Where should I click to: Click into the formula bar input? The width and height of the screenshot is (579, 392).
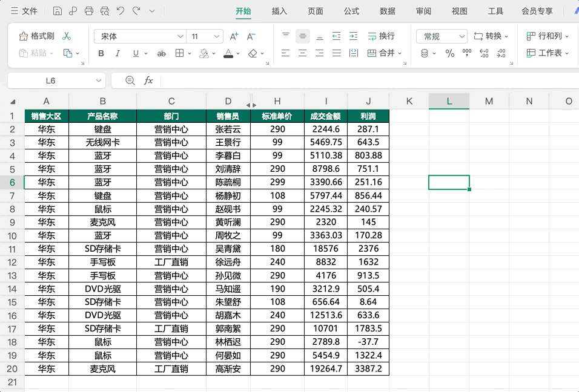coord(369,80)
